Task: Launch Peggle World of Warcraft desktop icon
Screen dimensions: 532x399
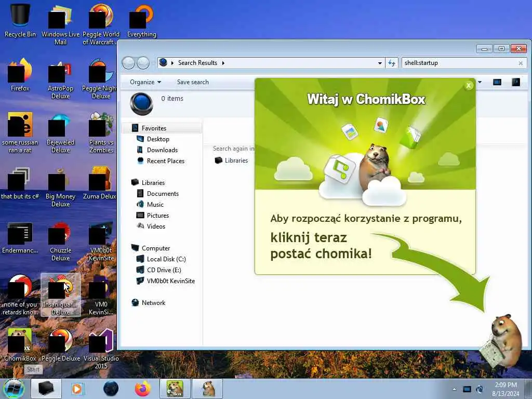Action: point(101,24)
